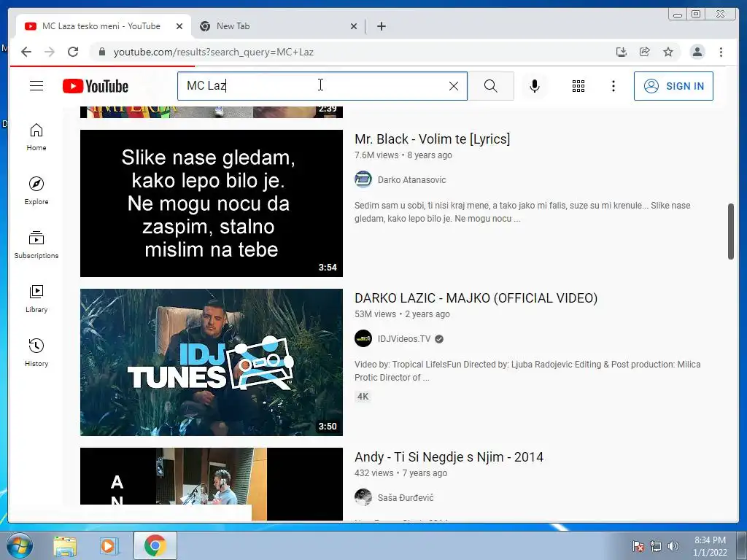747x560 pixels.
Task: Click the Chrome address bar URL
Action: (214, 52)
